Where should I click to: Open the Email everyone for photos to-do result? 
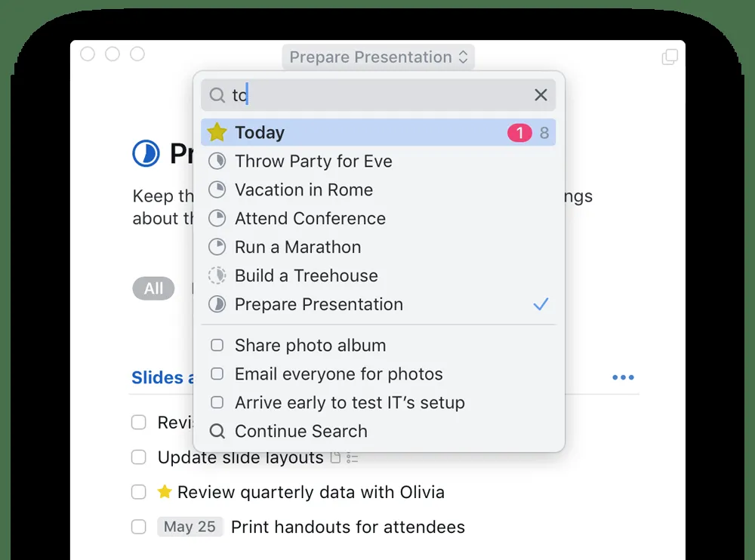(338, 374)
